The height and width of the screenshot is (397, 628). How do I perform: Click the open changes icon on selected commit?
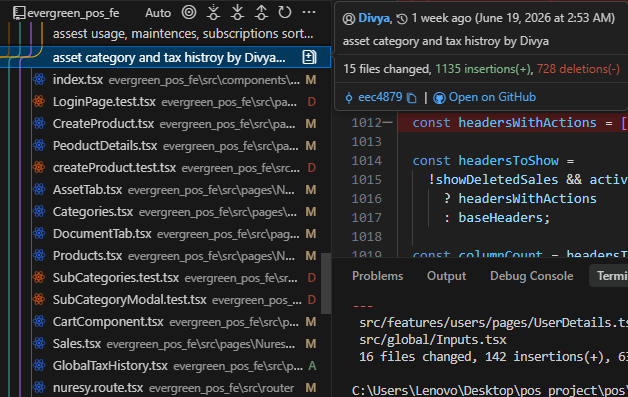pos(309,57)
